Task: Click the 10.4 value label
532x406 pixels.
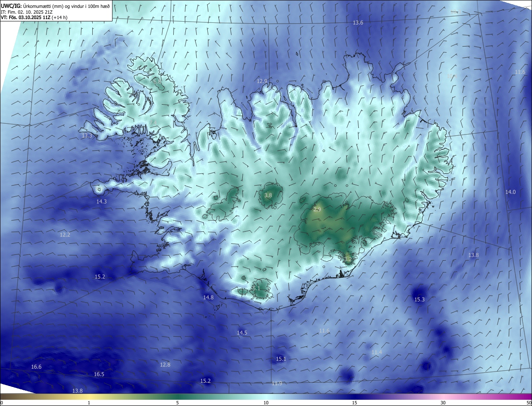Action: pos(452,76)
